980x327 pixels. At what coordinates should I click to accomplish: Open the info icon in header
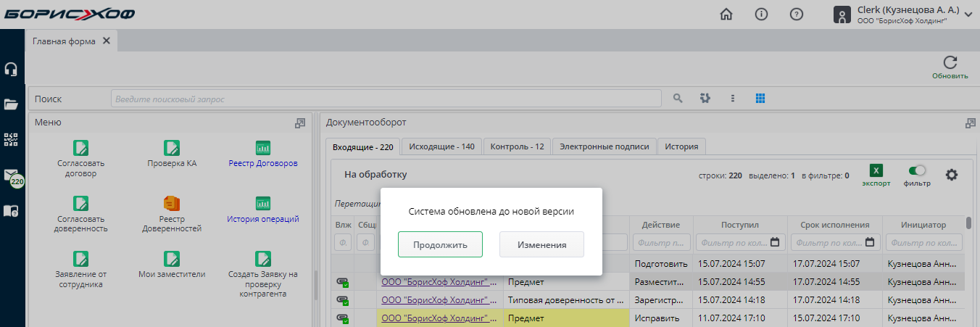coord(761,15)
